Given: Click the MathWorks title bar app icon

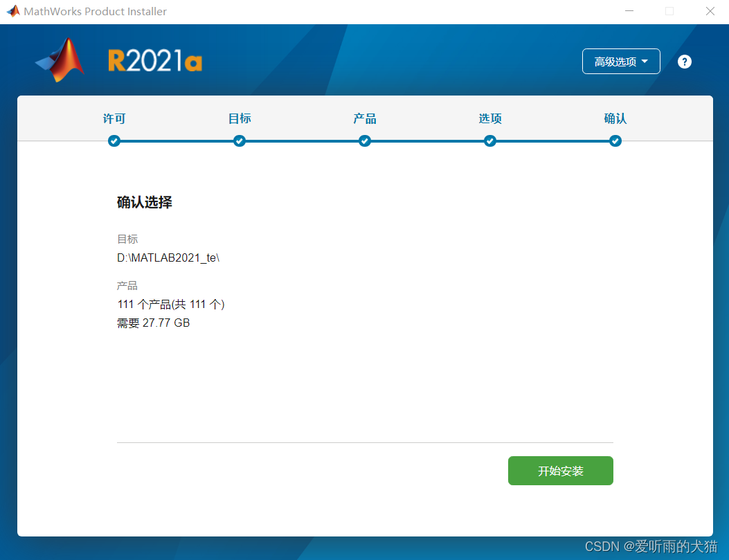Looking at the screenshot, I should coord(13,10).
